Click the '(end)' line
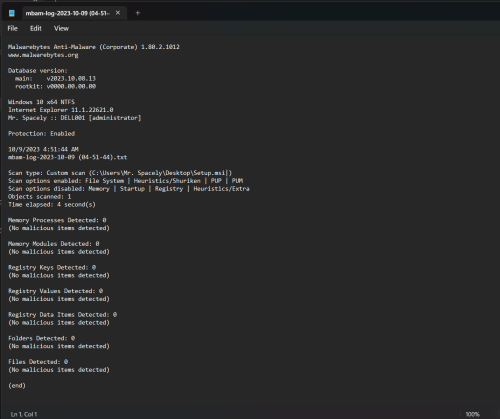 [x=17, y=385]
